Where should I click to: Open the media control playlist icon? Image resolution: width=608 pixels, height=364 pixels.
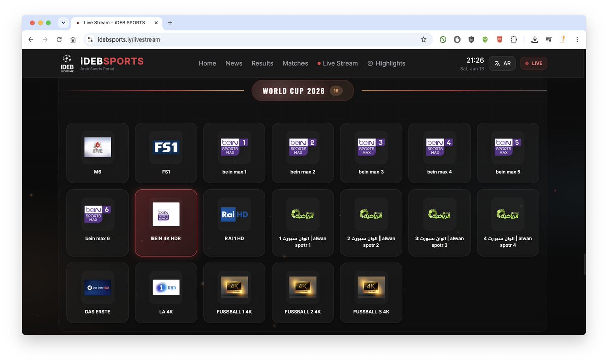tap(549, 39)
